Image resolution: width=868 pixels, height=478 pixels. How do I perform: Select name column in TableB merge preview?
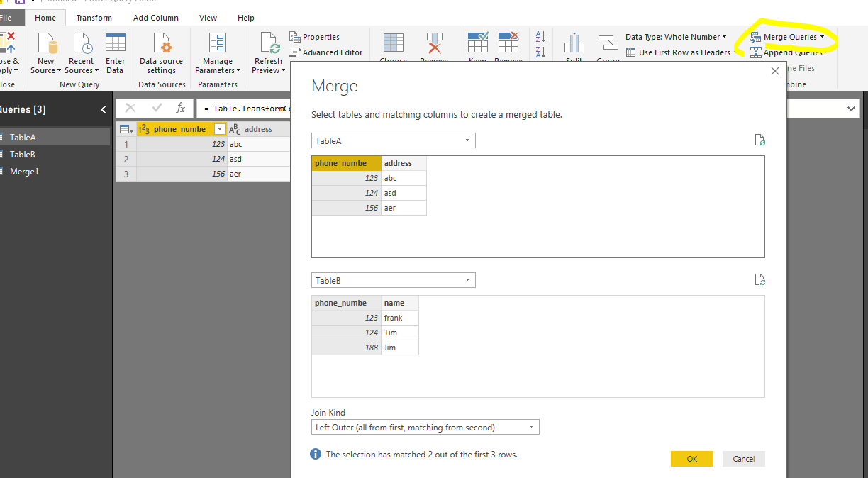point(400,303)
